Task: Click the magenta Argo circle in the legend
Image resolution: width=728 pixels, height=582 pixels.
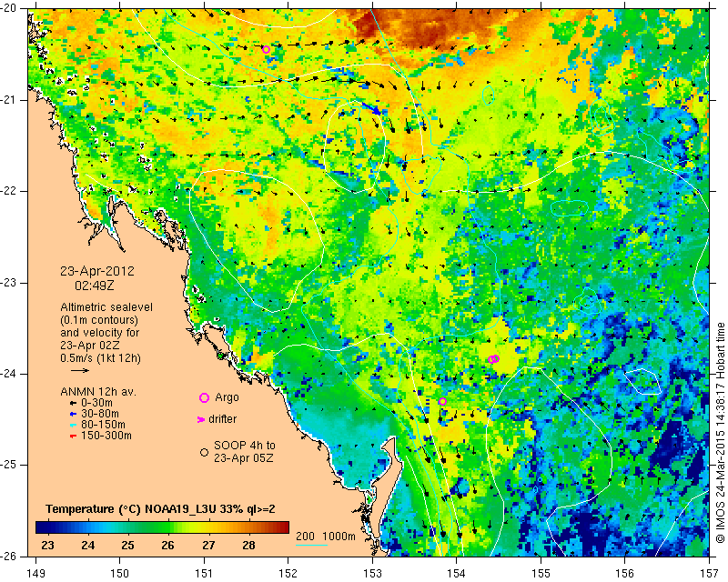Action: pyautogui.click(x=204, y=397)
